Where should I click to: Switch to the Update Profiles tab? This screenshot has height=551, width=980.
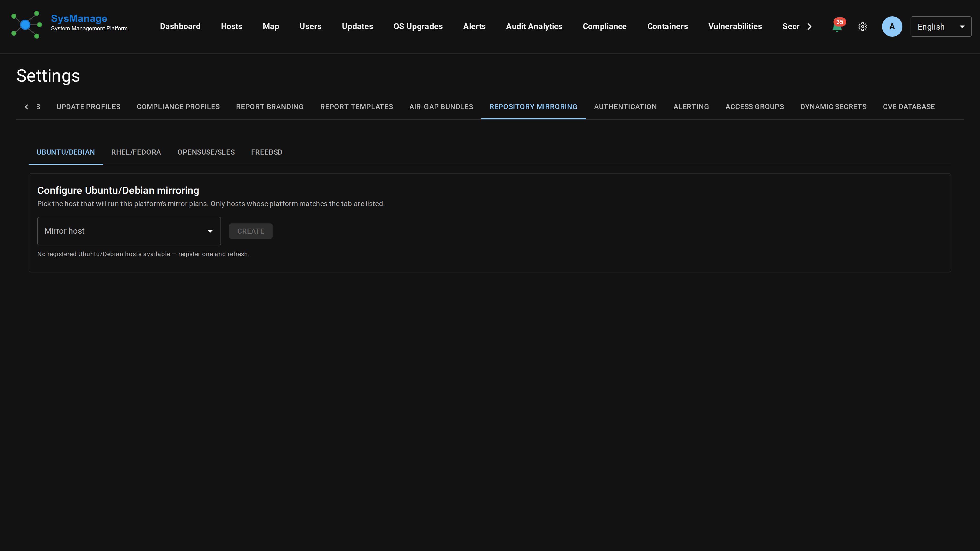point(88,107)
